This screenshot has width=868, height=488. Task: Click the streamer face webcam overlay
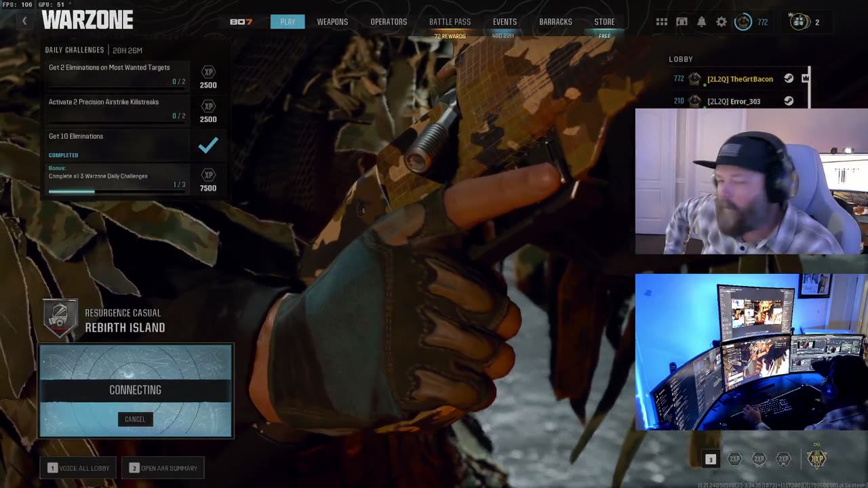(x=751, y=181)
